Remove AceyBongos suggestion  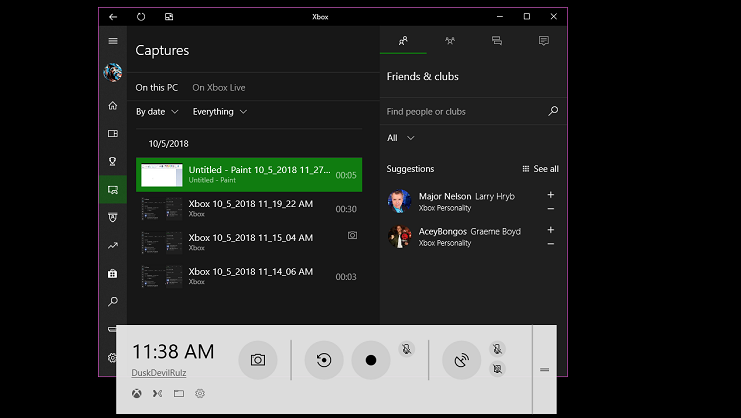(x=551, y=244)
